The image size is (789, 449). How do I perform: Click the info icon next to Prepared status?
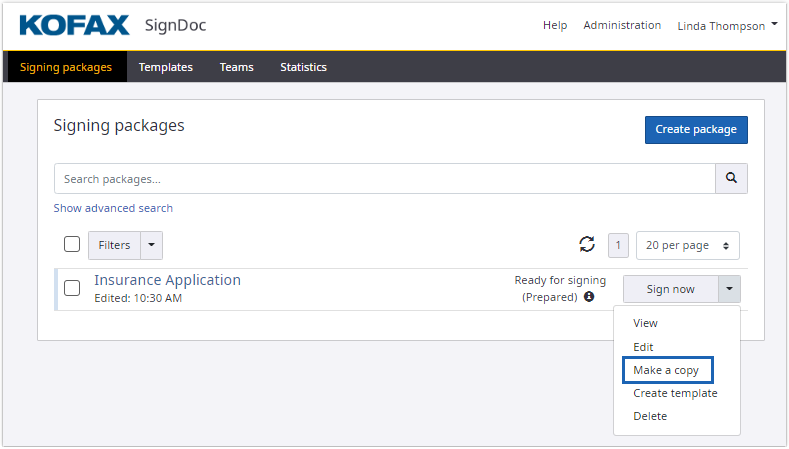[x=589, y=297]
